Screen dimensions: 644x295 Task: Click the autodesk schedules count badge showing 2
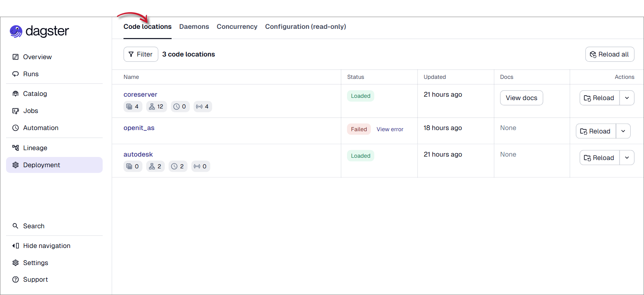point(178,166)
